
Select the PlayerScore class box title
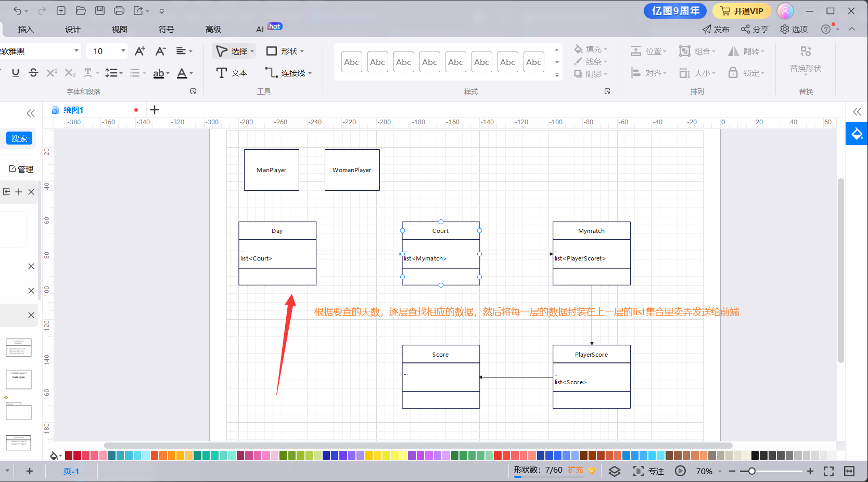(592, 354)
